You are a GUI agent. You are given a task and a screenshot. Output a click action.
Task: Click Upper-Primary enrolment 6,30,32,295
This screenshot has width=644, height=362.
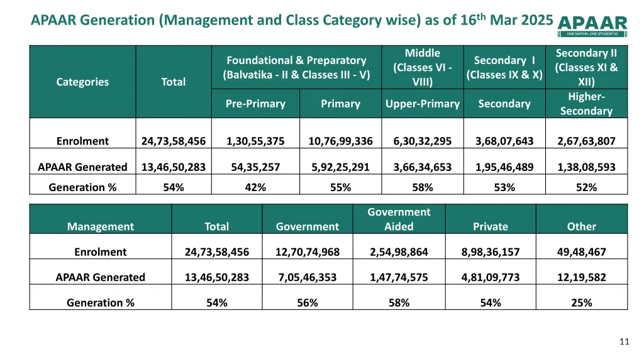point(423,141)
